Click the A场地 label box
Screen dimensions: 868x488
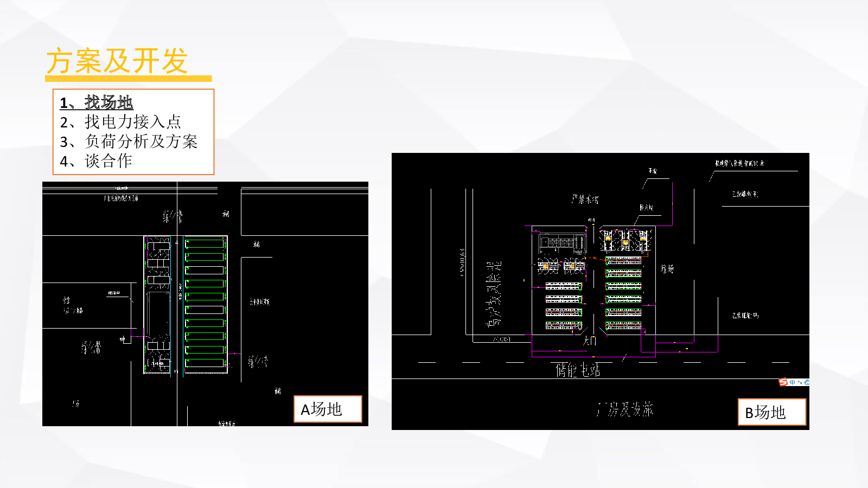point(328,409)
